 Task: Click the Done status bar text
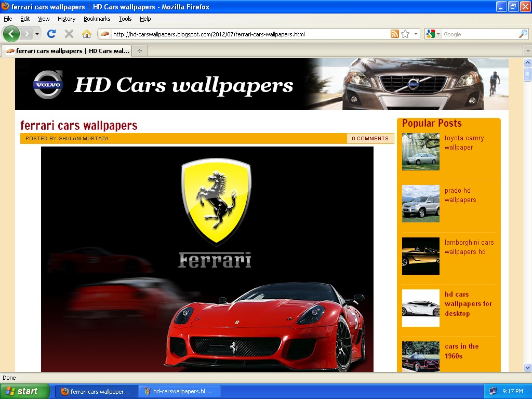pos(9,378)
